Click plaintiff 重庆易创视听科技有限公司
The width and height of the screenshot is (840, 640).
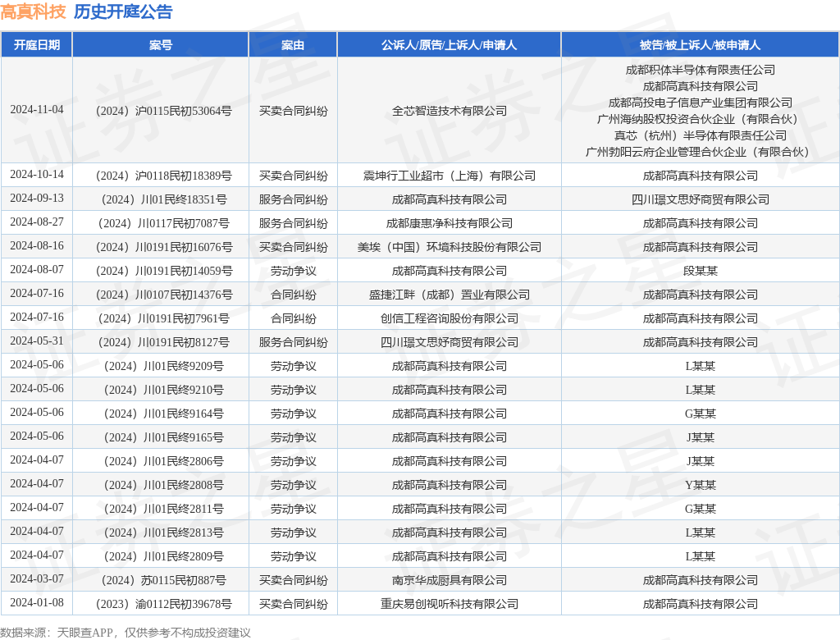450,604
